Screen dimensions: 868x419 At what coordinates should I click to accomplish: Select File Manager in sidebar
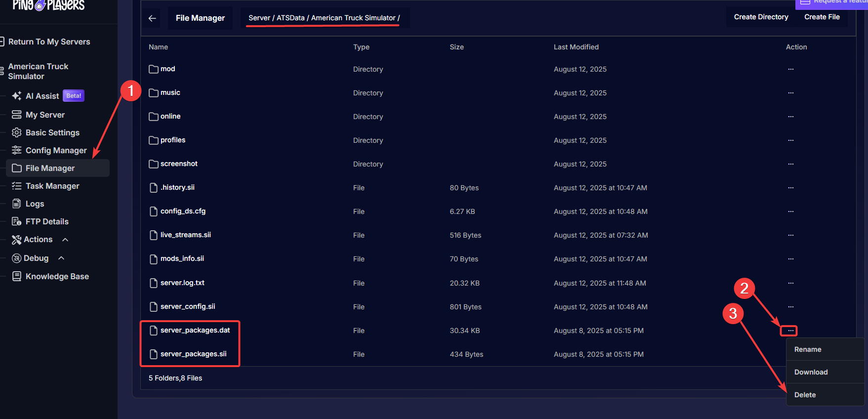tap(58, 168)
